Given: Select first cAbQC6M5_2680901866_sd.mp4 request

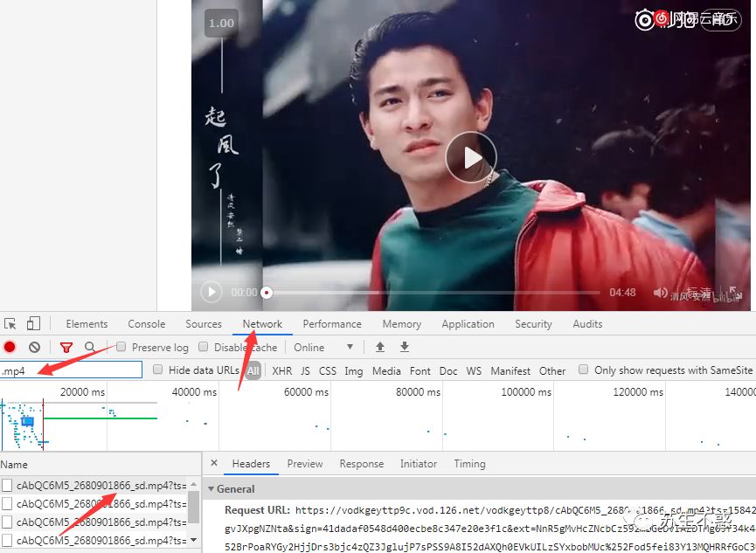Looking at the screenshot, I should 101,485.
